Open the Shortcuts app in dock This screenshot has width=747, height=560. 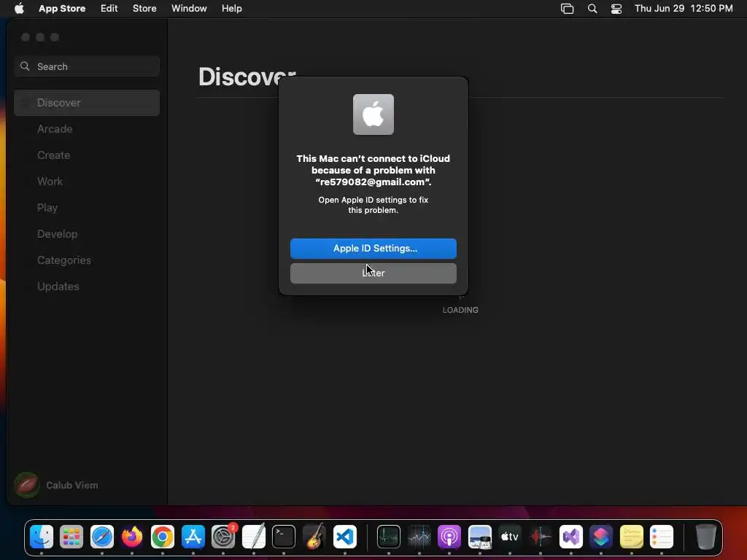(601, 537)
